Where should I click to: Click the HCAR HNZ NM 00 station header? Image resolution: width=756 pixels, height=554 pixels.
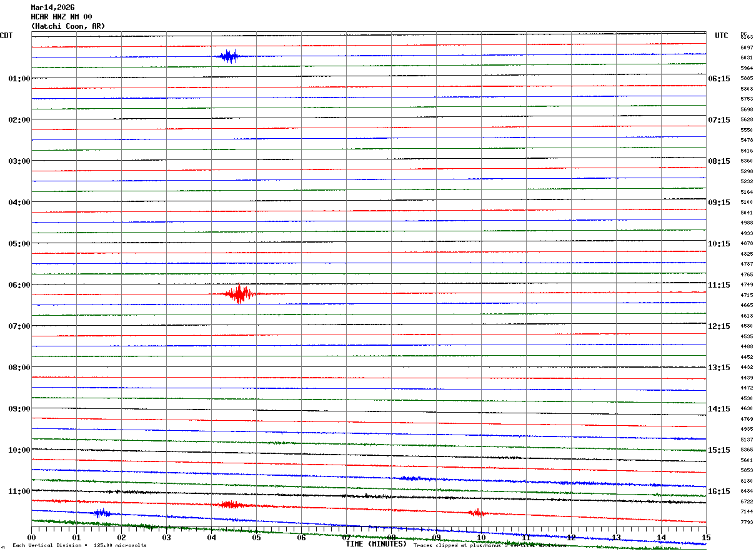click(61, 17)
